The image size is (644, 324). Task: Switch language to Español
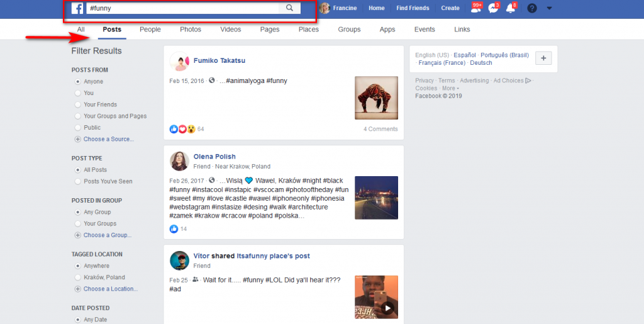pos(465,55)
